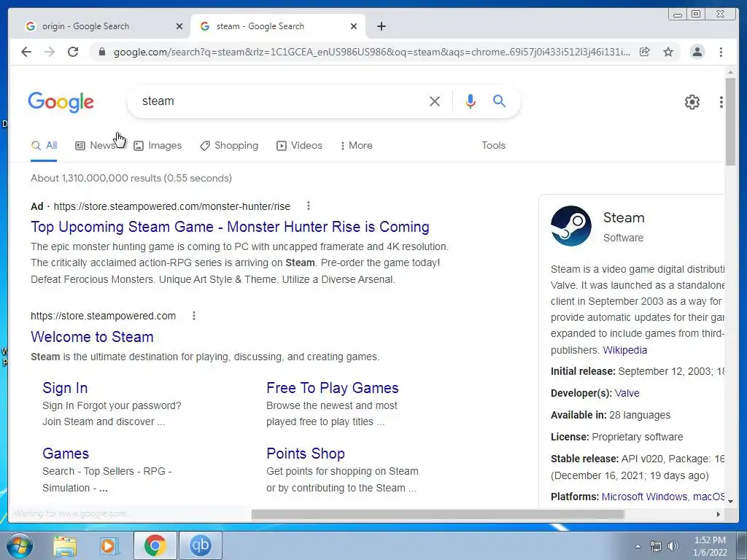747x560 pixels.
Task: Open Windows Explorer from the taskbar
Action: click(x=65, y=545)
